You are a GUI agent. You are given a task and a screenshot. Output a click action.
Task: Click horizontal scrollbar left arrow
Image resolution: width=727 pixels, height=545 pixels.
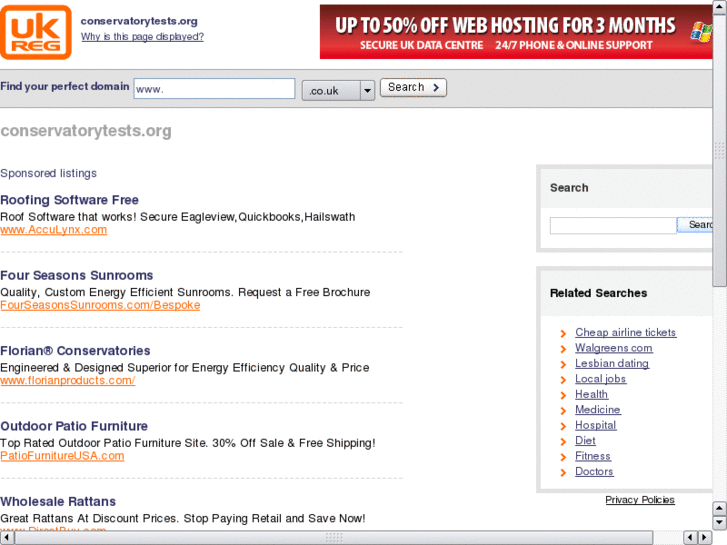7,537
